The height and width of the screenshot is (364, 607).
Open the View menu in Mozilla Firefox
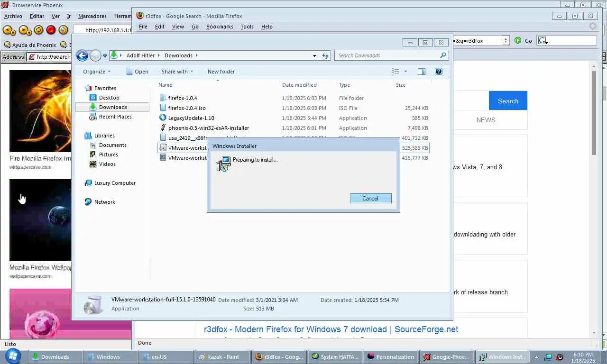pyautogui.click(x=178, y=27)
